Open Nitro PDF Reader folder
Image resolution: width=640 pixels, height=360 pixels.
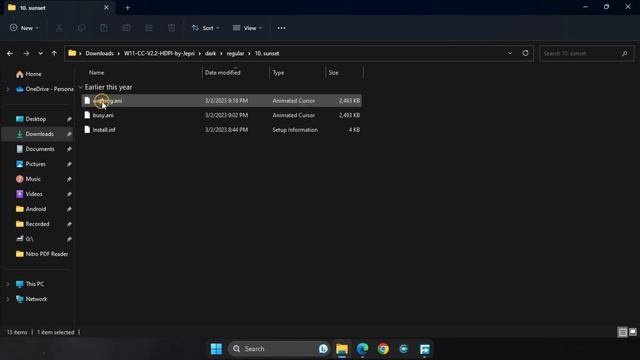click(42, 254)
